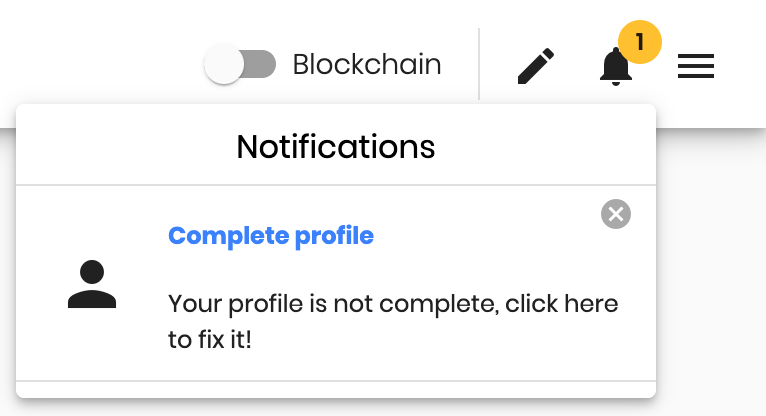766x416 pixels.
Task: Select the number 1 on the bell badge
Action: (639, 42)
